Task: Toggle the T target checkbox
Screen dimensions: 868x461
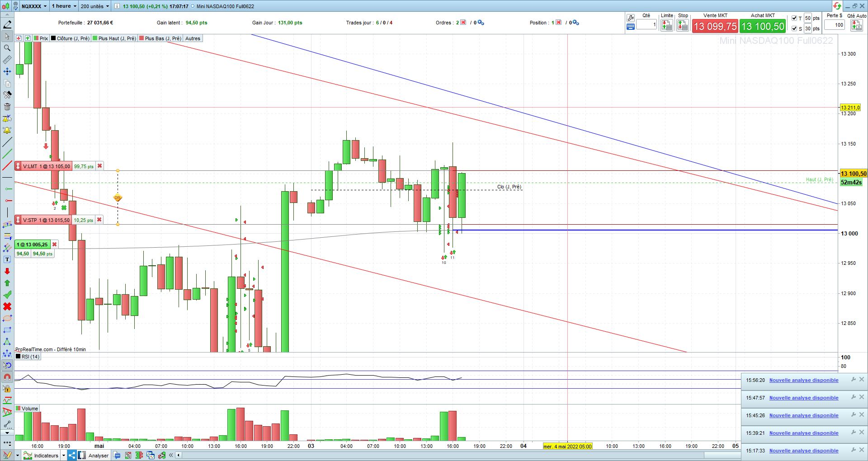Action: point(794,18)
